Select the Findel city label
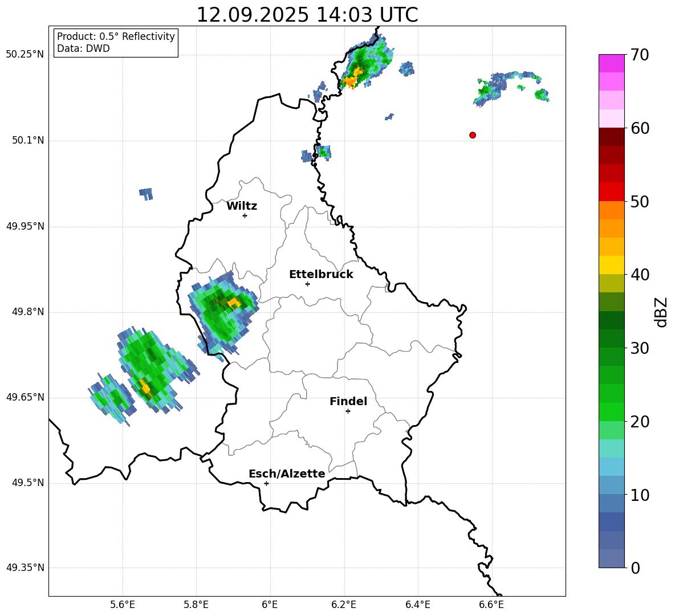Screen dimensions: 675x616 coord(348,402)
